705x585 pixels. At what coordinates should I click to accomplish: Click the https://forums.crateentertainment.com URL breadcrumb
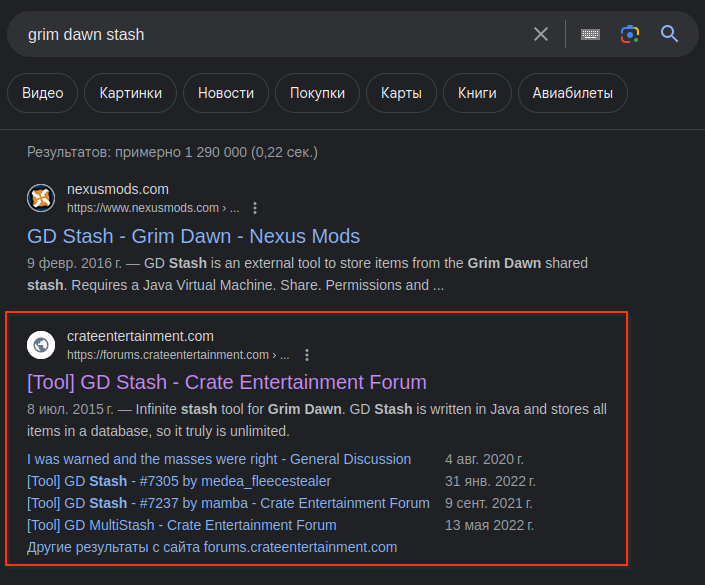point(178,355)
